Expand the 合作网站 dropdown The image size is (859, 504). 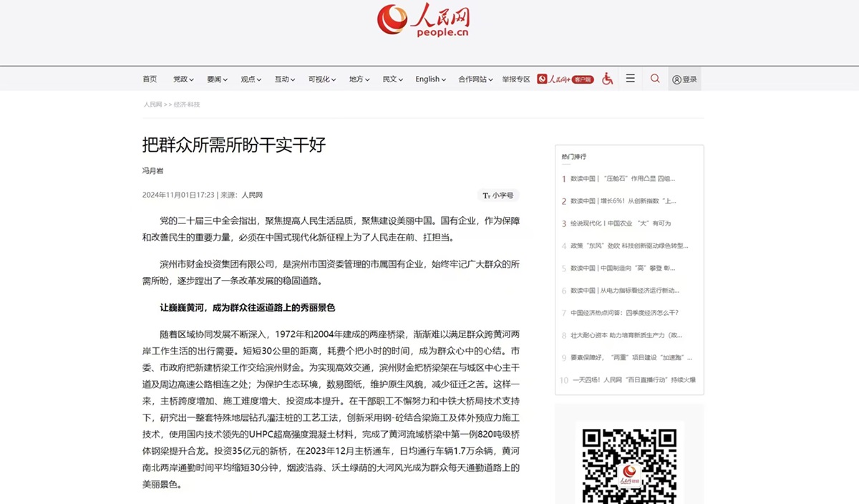point(475,79)
